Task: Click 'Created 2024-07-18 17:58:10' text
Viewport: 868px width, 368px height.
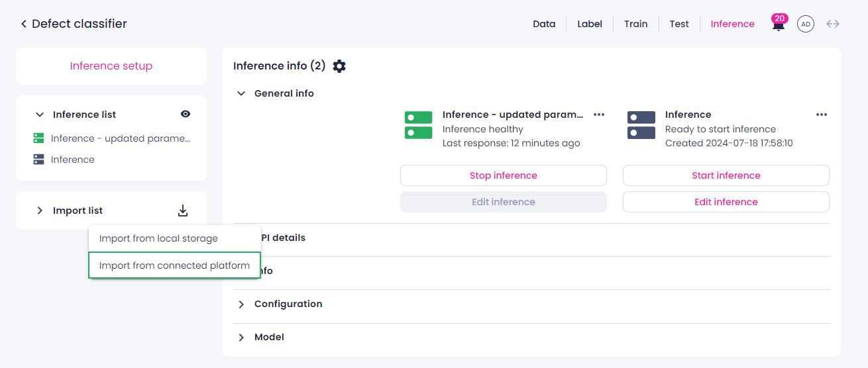Action: click(729, 143)
